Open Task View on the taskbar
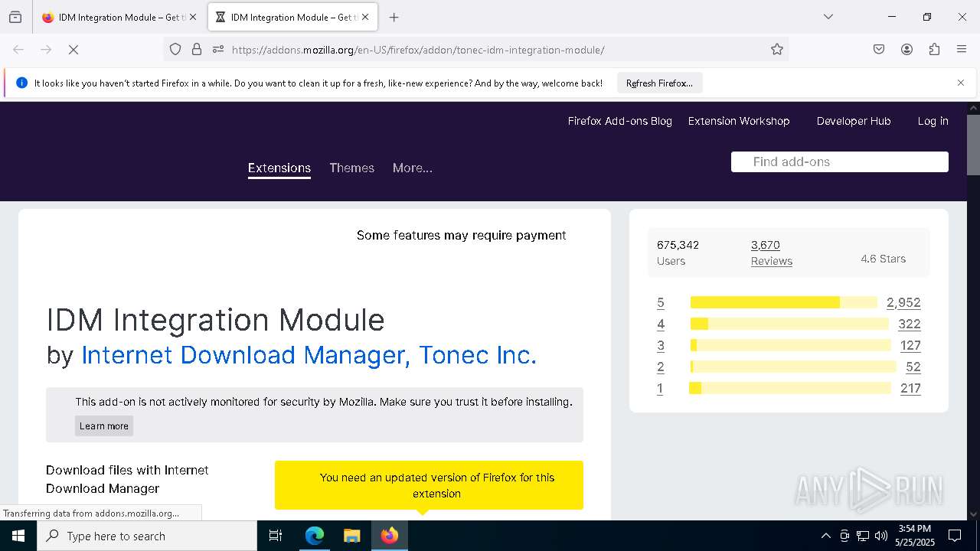The width and height of the screenshot is (980, 551). [x=276, y=536]
